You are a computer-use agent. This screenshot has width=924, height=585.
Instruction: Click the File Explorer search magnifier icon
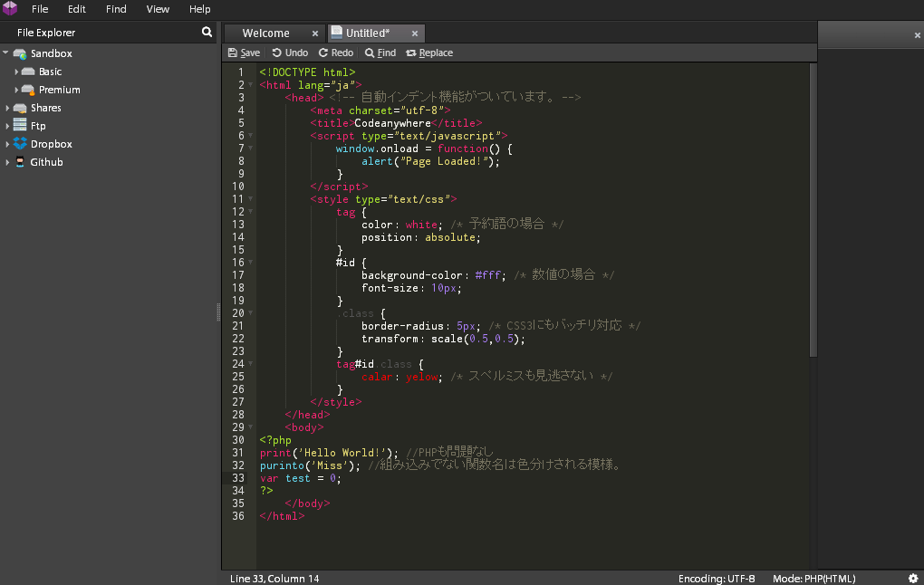pos(207,32)
